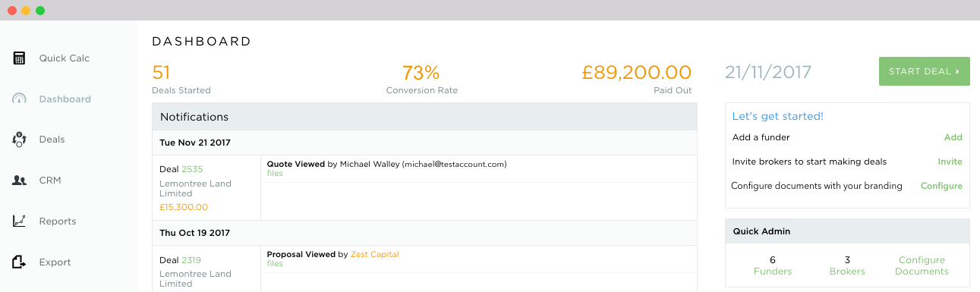Select the Reports menu label
The width and height of the screenshot is (980, 292).
point(58,221)
